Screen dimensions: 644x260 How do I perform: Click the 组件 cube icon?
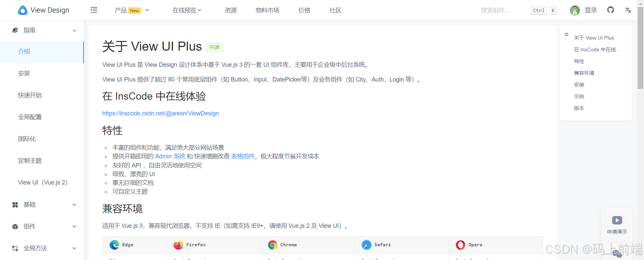pyautogui.click(x=15, y=226)
